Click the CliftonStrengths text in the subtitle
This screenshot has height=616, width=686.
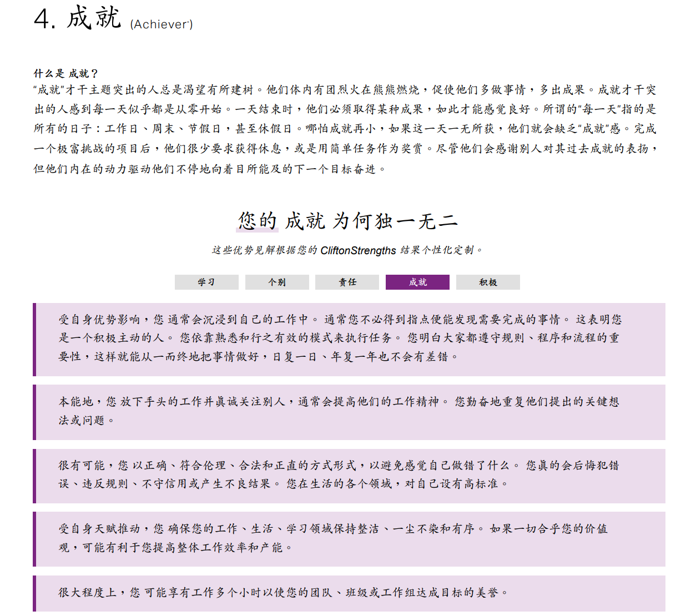pyautogui.click(x=358, y=250)
